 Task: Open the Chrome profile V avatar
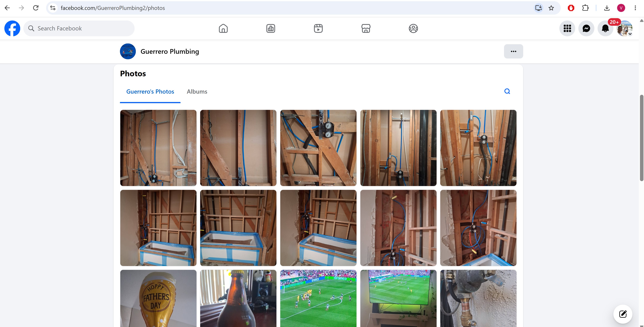coord(621,8)
